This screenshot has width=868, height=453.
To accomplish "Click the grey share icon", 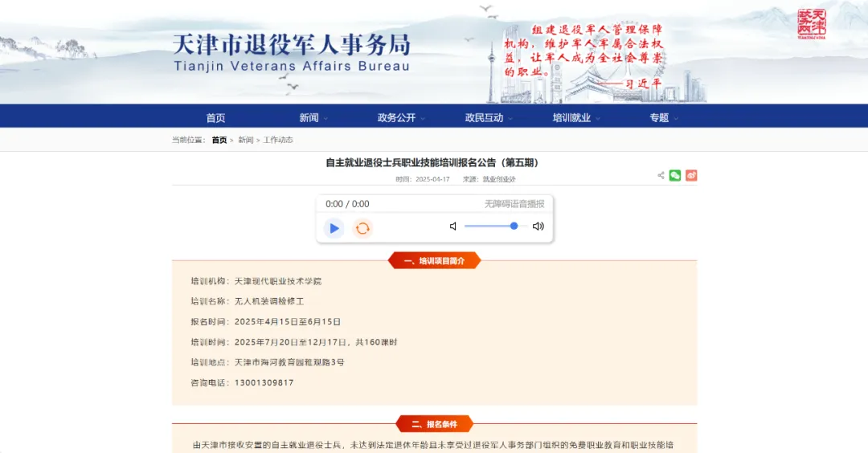I will point(661,175).
